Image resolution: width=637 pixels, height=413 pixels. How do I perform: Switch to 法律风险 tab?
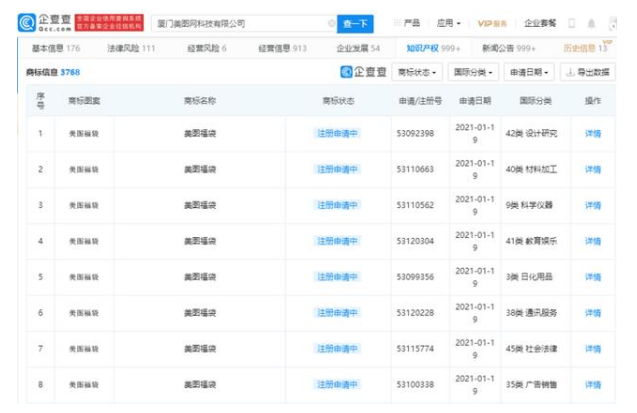tap(131, 48)
